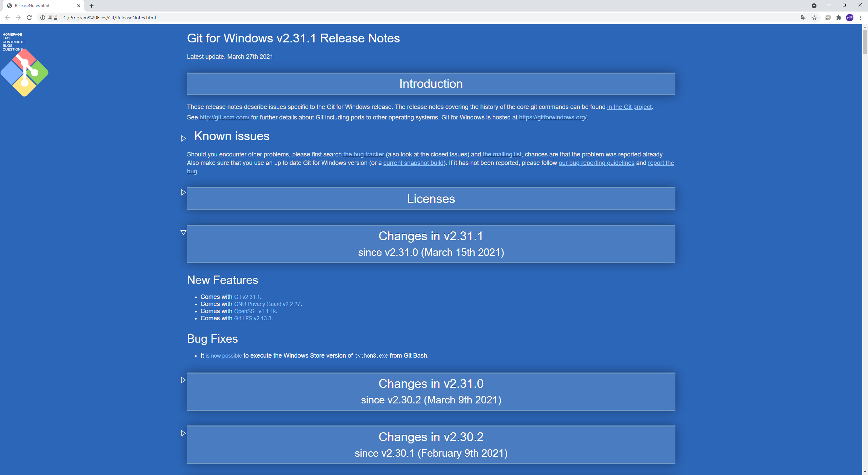Open the Extensions puzzle-piece menu

point(839,18)
